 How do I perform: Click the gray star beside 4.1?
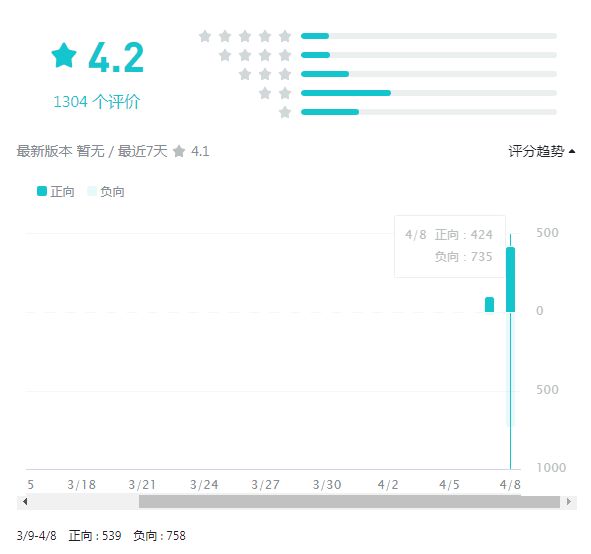pos(179,152)
